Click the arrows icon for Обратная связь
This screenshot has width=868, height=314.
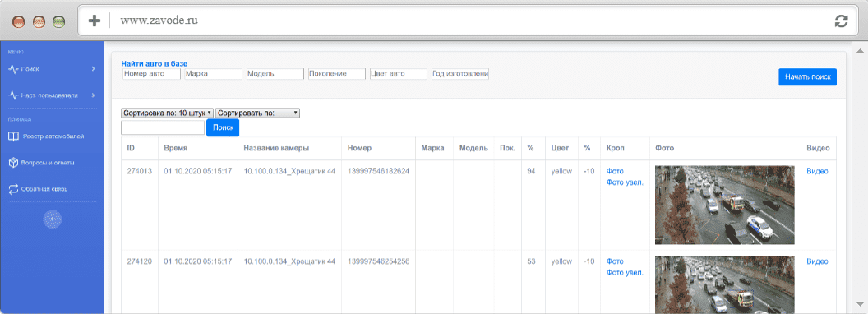pos(14,189)
